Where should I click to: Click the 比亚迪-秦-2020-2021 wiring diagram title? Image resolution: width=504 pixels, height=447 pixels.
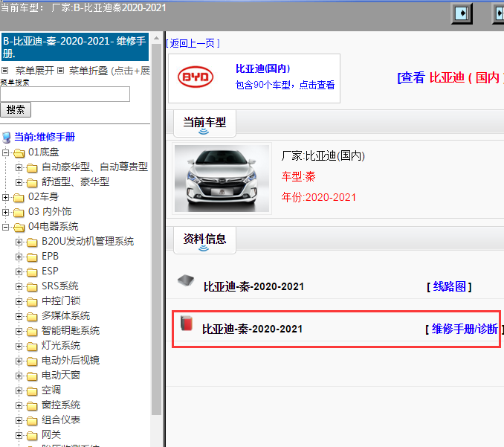click(253, 286)
